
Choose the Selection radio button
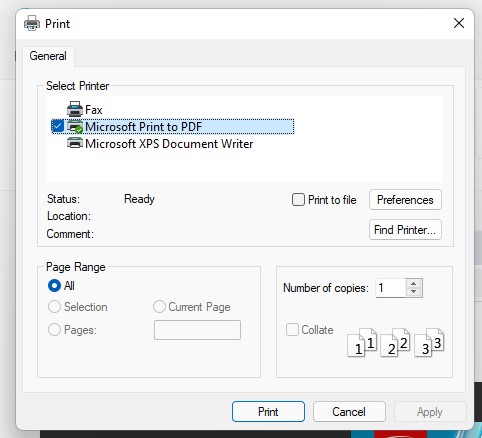[54, 307]
